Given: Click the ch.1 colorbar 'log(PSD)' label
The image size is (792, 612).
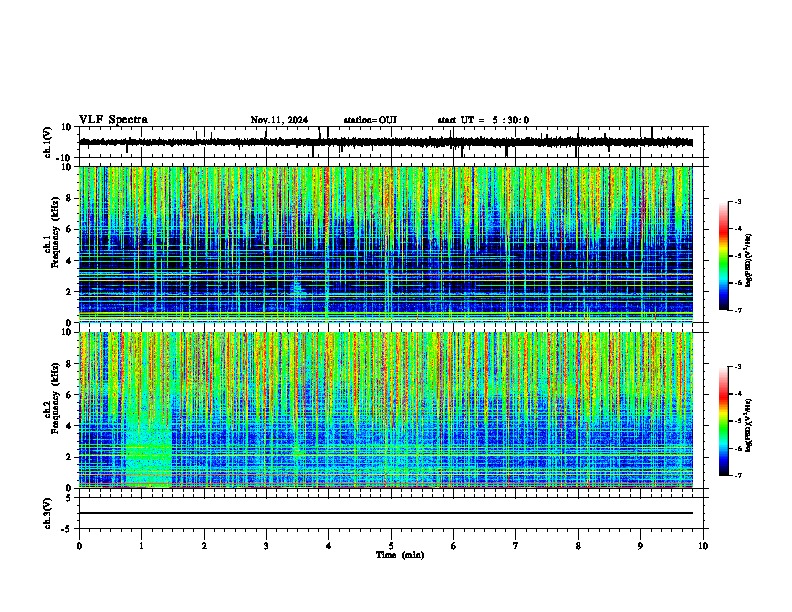Looking at the screenshot, I should pos(748,260).
